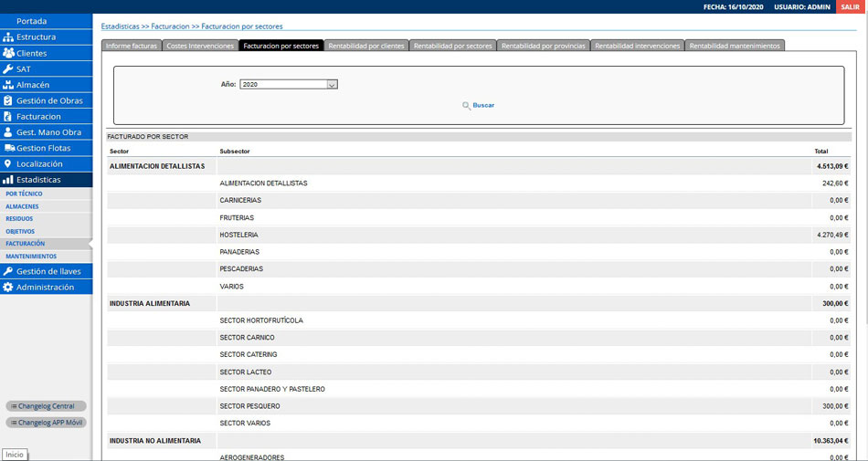
Task: Click the SALIR logout button
Action: pyautogui.click(x=851, y=6)
